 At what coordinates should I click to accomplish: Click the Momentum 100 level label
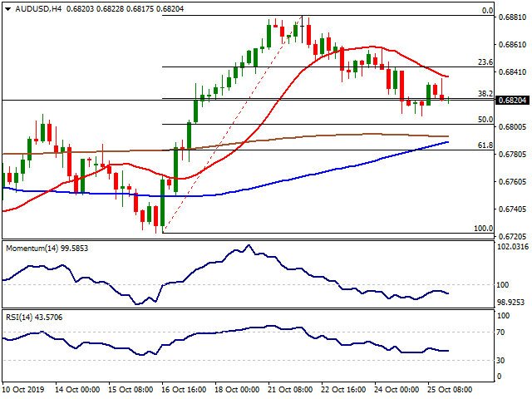(x=502, y=285)
